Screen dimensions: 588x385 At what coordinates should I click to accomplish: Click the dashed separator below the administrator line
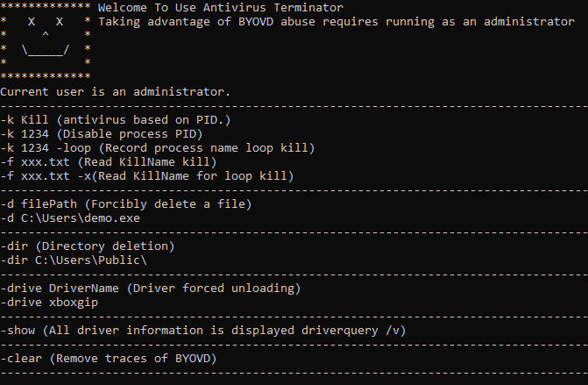tap(294, 106)
